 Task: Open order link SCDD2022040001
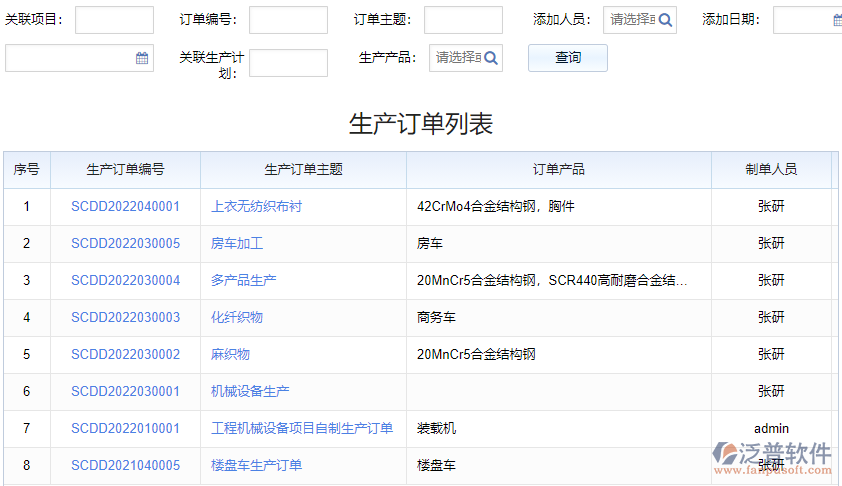pyautogui.click(x=125, y=207)
